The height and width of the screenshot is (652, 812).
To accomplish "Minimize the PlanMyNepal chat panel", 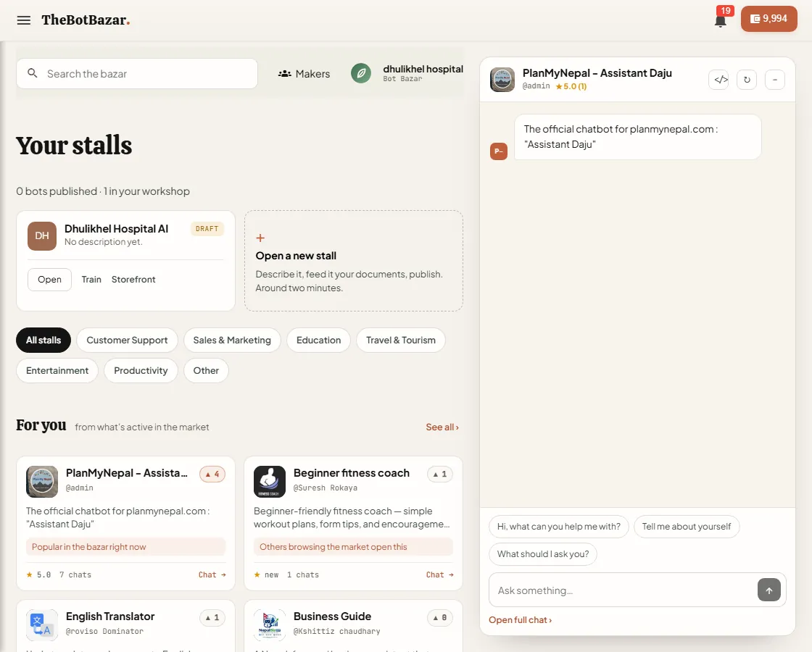I will (775, 80).
